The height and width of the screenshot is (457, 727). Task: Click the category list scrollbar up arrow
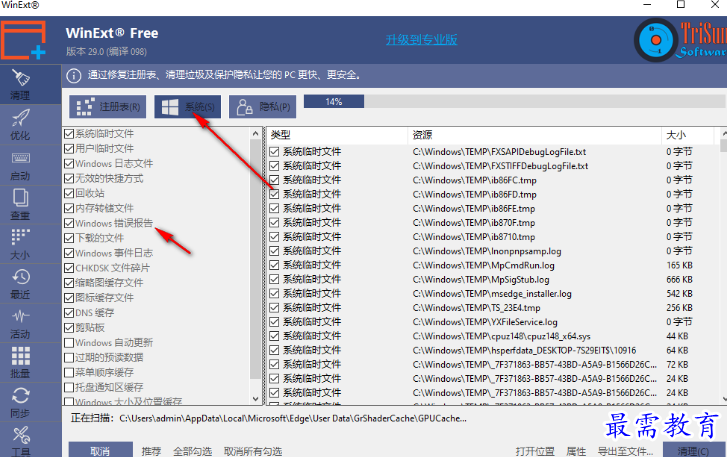tap(255, 133)
